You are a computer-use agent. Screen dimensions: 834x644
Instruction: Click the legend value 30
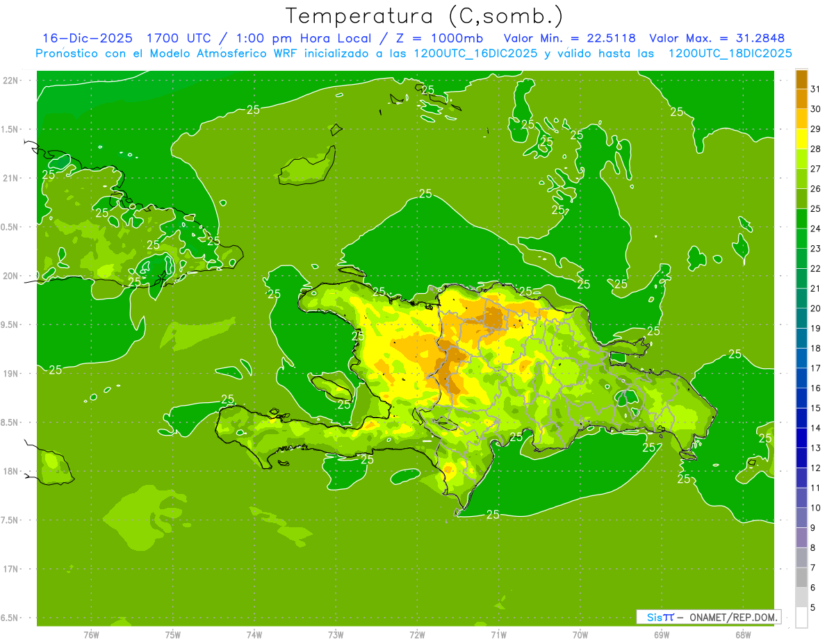(816, 109)
